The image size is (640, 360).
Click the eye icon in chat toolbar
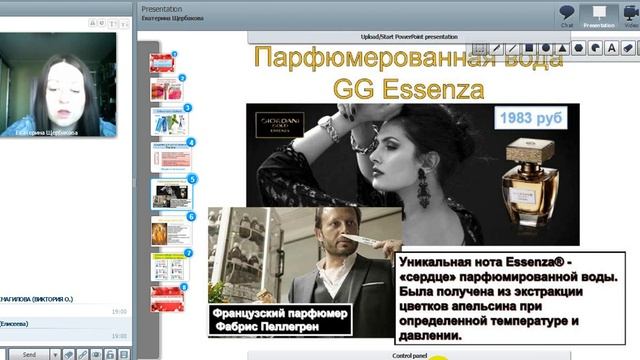96,355
